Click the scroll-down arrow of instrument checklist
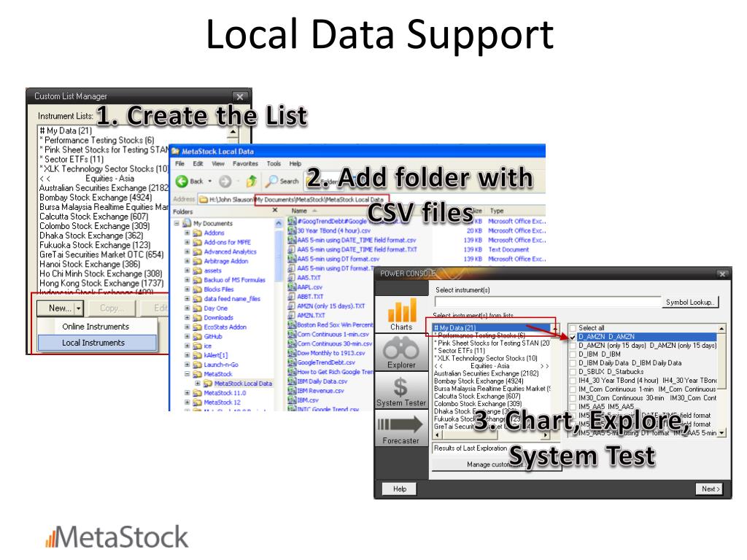The height and width of the screenshot is (560, 747). point(721,433)
